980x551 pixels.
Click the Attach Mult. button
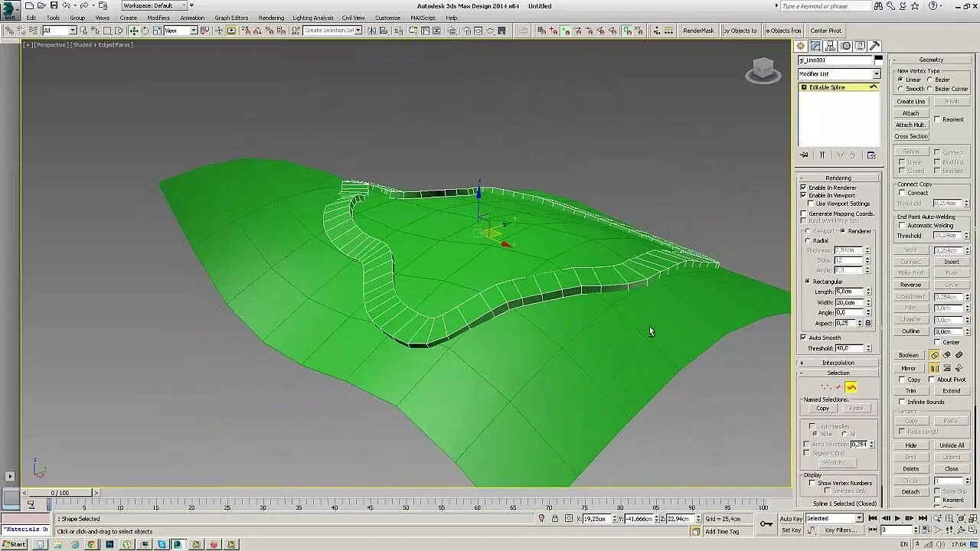click(x=911, y=125)
